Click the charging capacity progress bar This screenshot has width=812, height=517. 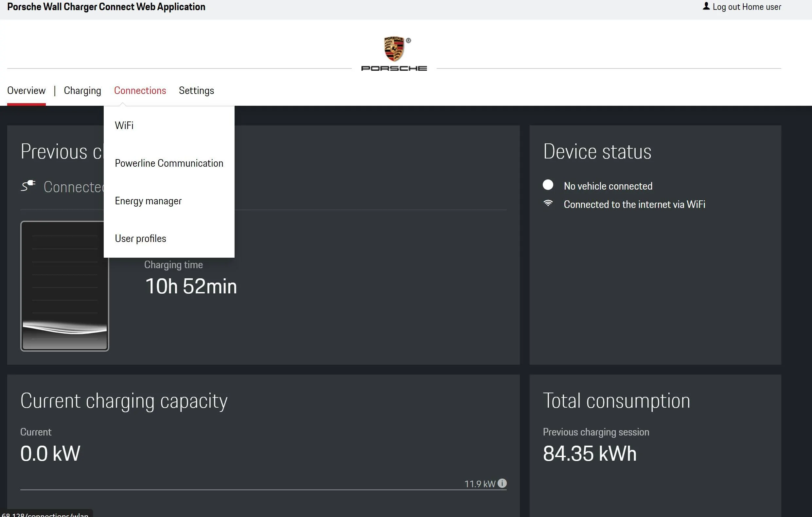pyautogui.click(x=263, y=489)
